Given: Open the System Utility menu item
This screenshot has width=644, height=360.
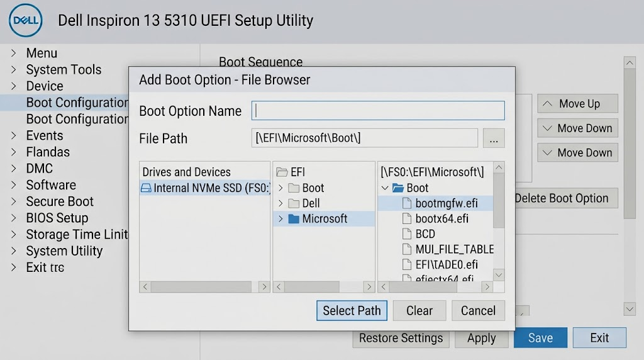Looking at the screenshot, I should click(x=65, y=250).
